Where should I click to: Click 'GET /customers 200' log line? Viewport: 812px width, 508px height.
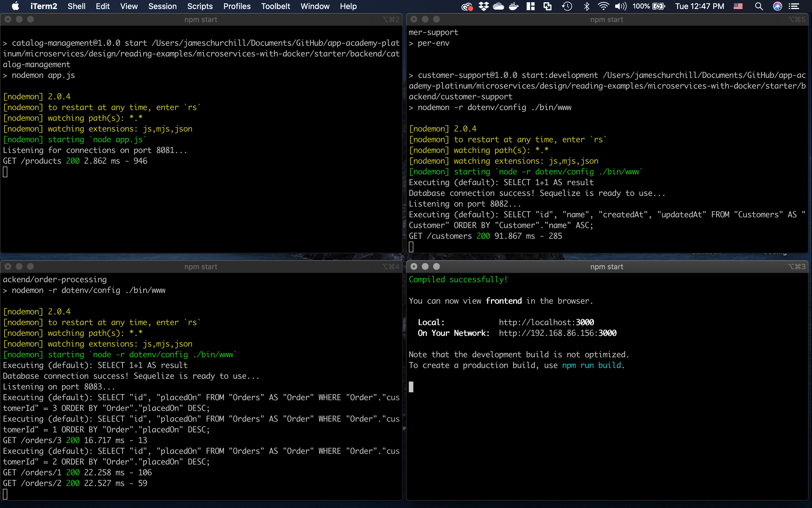tap(485, 236)
